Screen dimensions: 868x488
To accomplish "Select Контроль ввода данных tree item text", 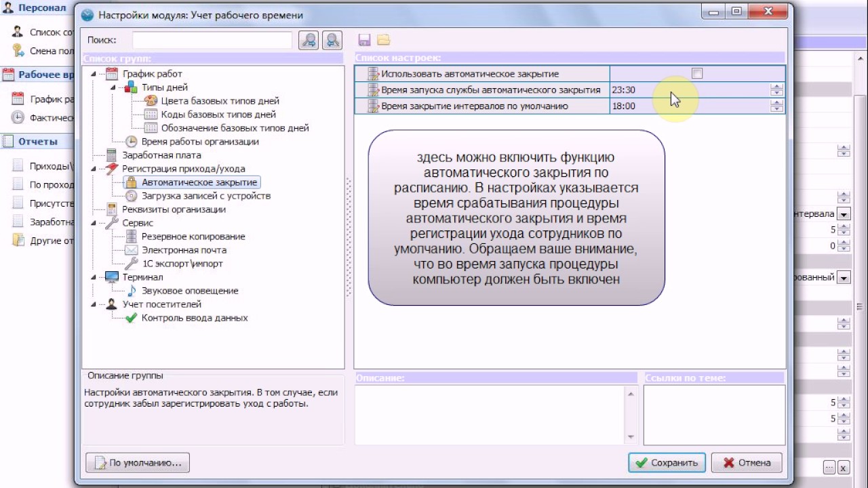I will coord(195,318).
